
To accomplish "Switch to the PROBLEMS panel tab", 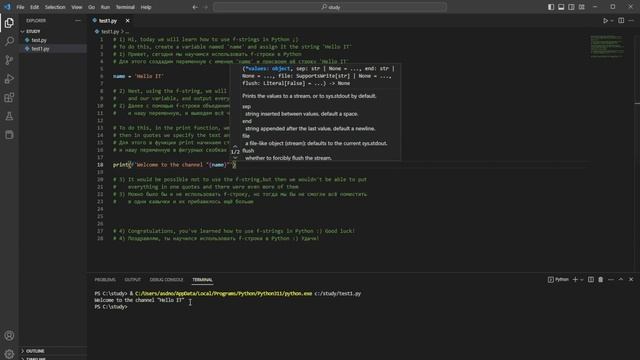I will 105,280.
